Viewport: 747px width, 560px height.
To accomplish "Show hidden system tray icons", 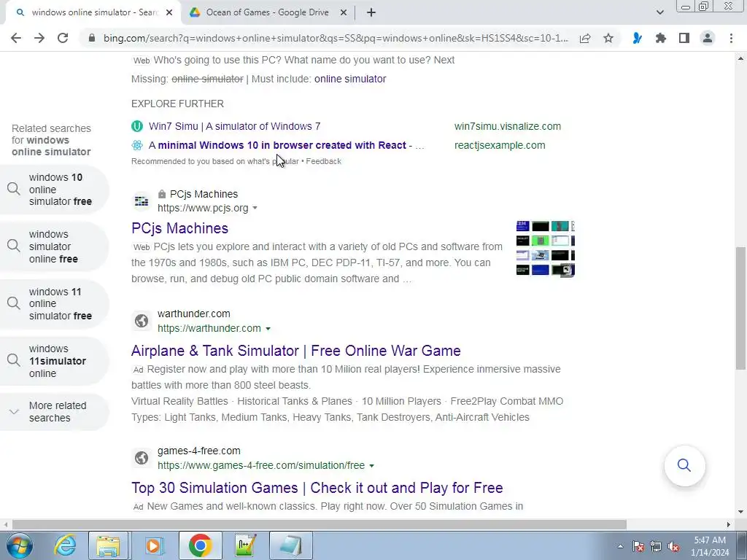I will point(620,547).
